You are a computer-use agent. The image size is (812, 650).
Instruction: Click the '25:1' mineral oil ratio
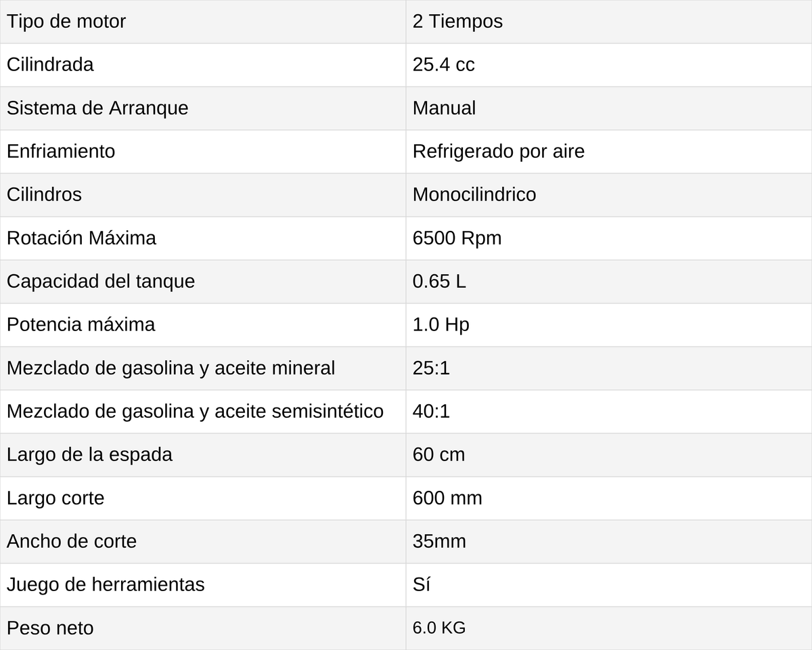pos(431,368)
